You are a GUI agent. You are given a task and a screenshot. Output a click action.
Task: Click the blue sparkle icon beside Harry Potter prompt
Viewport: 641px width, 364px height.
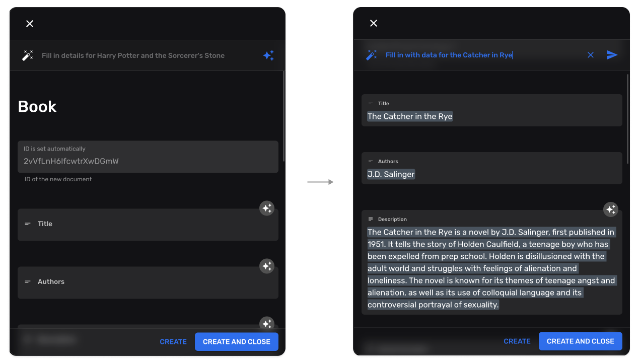[268, 56]
